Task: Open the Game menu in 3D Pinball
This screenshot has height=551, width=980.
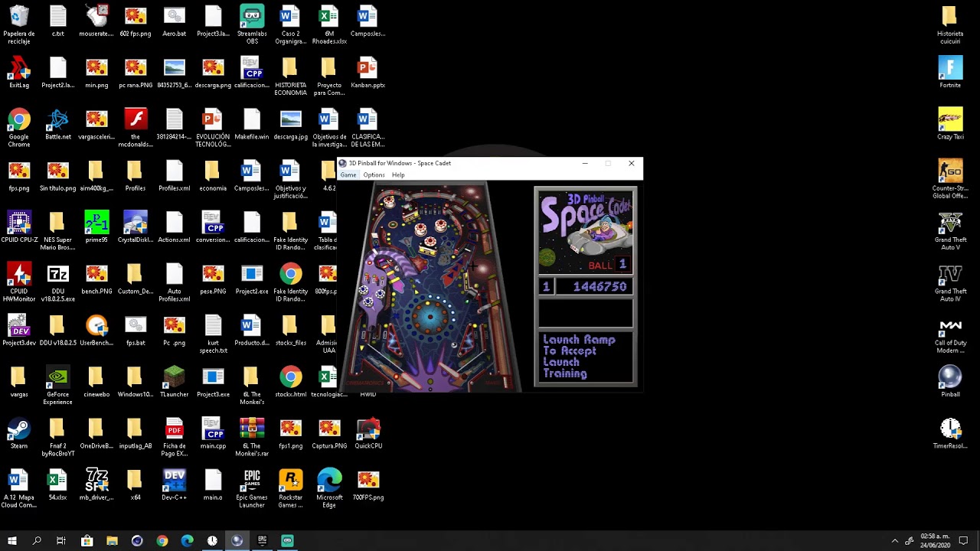Action: [x=348, y=175]
